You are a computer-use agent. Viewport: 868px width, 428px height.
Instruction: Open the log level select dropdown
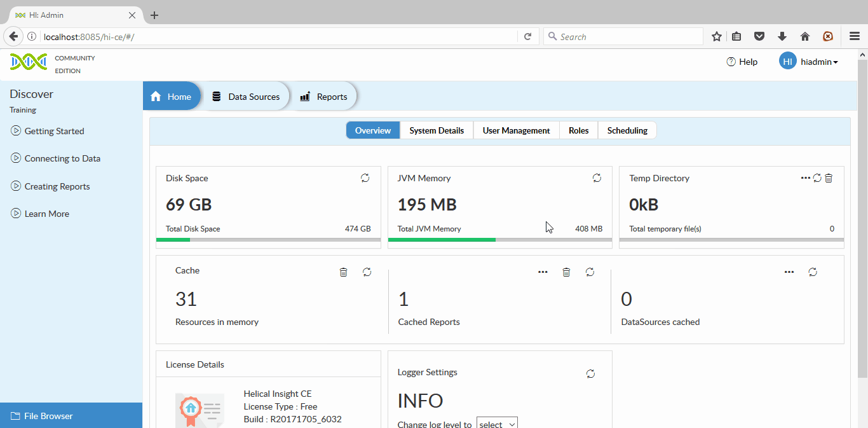pos(497,422)
